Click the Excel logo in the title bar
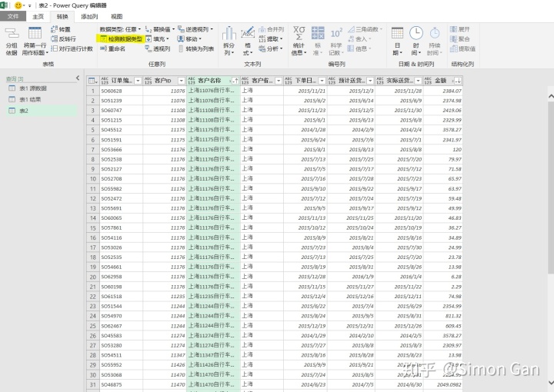Viewport: 554px width, 392px height. pyautogui.click(x=4, y=5)
